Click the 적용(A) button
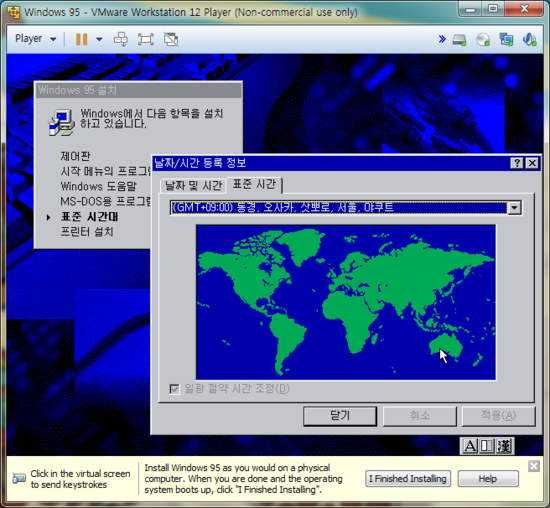This screenshot has width=550, height=508. pyautogui.click(x=498, y=416)
